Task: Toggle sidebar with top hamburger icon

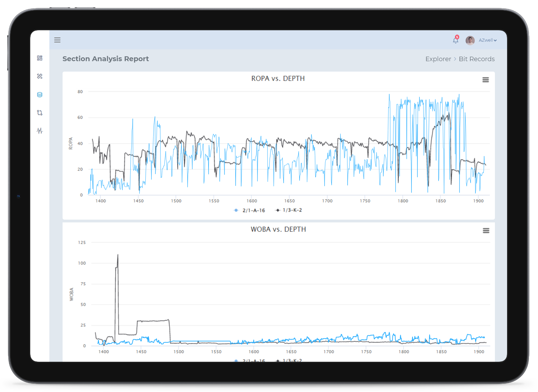Action: (x=57, y=40)
